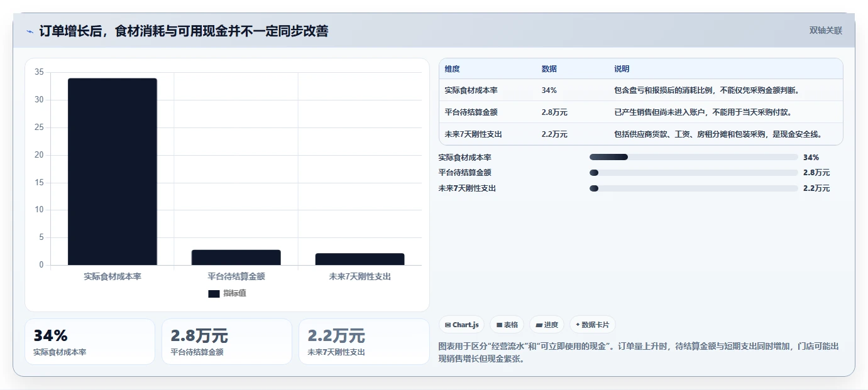Click the 2.2万元 value beside the progress bar
The height and width of the screenshot is (390, 868).
coord(816,188)
